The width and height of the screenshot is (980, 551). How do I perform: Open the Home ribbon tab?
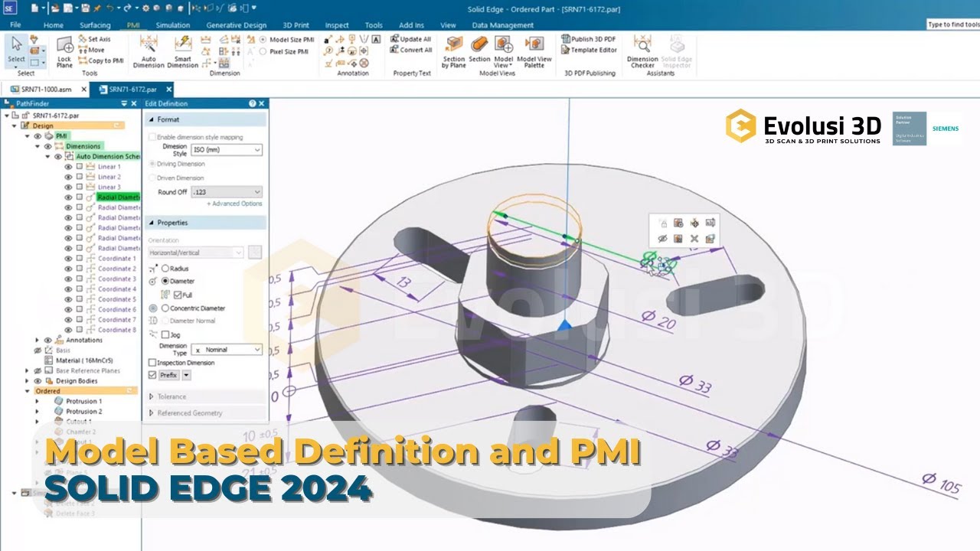point(54,24)
